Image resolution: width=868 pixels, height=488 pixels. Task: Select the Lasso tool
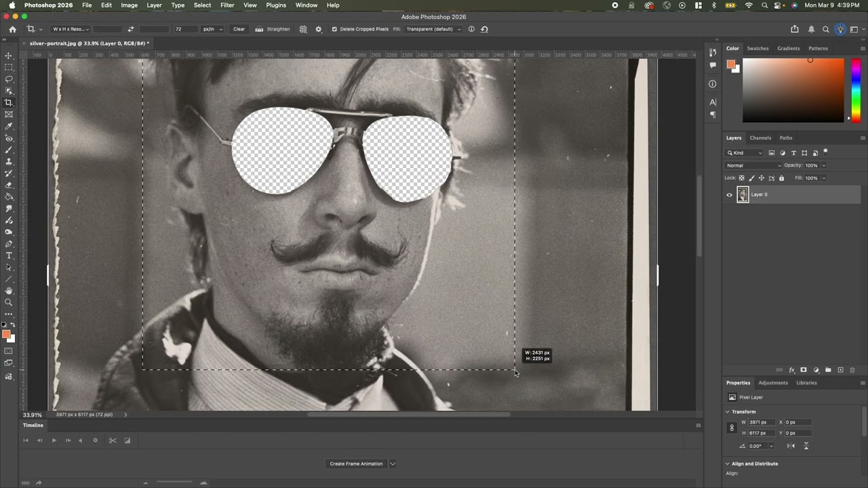(x=9, y=79)
